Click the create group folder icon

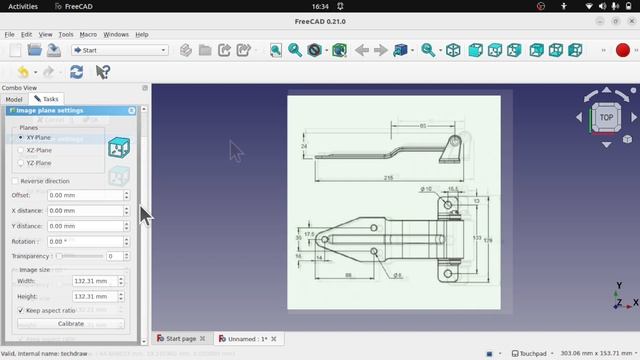point(205,50)
